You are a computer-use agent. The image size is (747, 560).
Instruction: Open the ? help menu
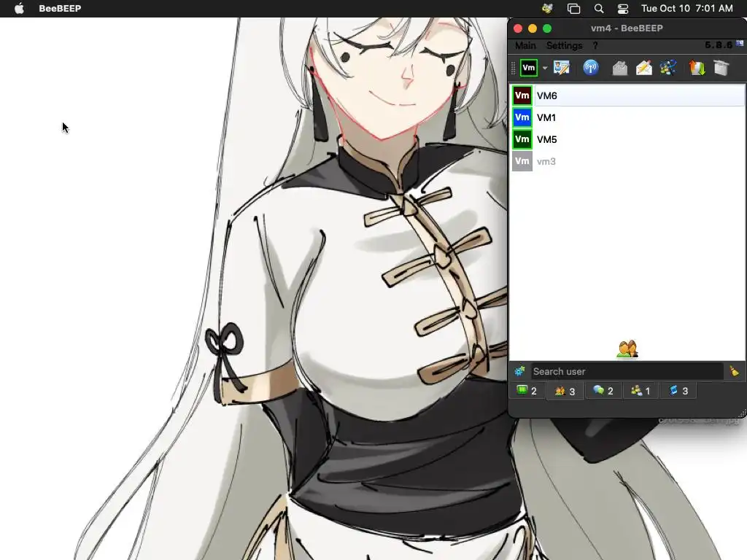point(595,46)
